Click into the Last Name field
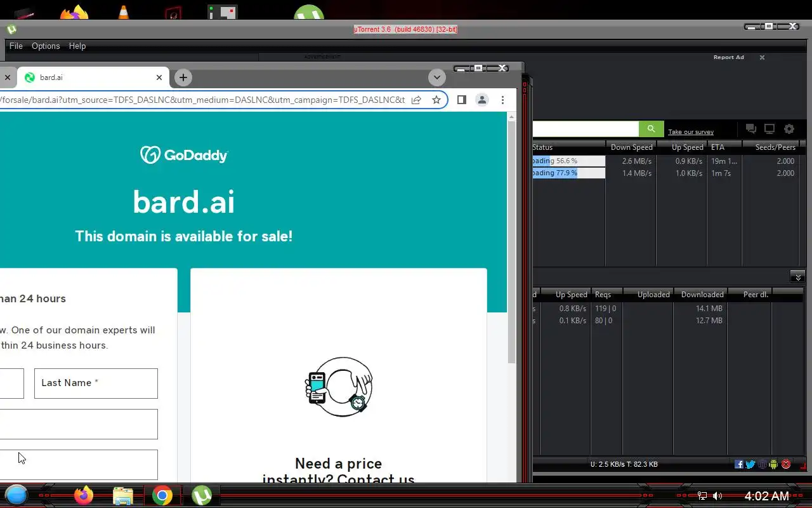The width and height of the screenshot is (812, 508). (96, 384)
